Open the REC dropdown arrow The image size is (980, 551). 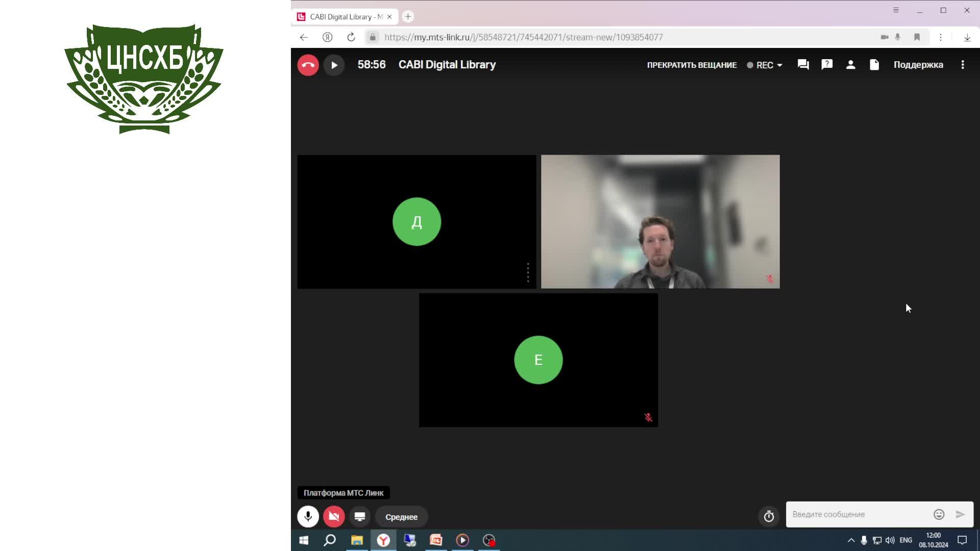779,65
